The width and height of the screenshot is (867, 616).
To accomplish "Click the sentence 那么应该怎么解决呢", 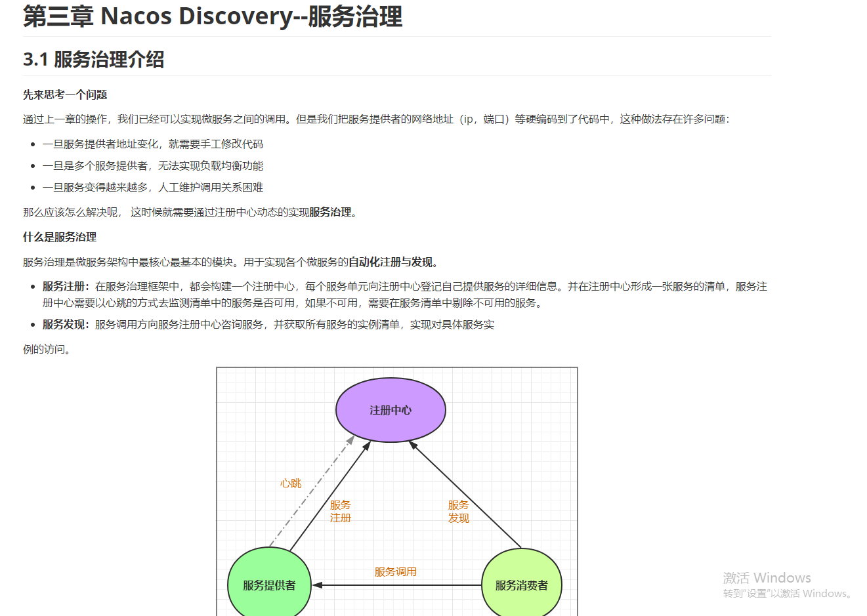I will point(190,212).
